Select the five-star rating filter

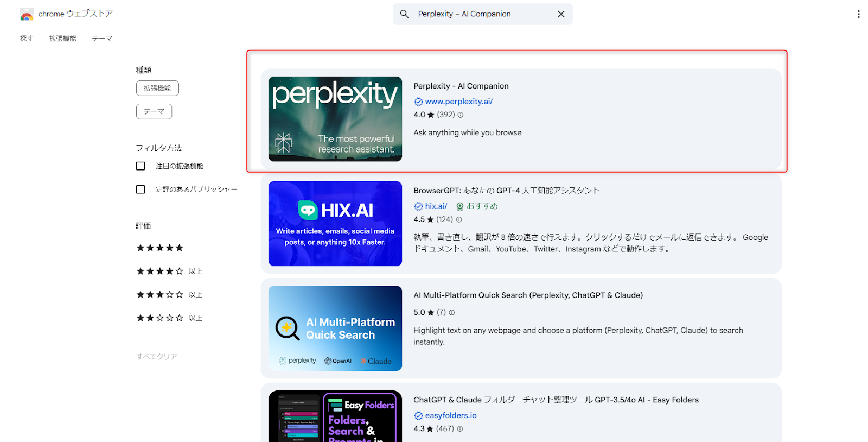click(x=160, y=248)
